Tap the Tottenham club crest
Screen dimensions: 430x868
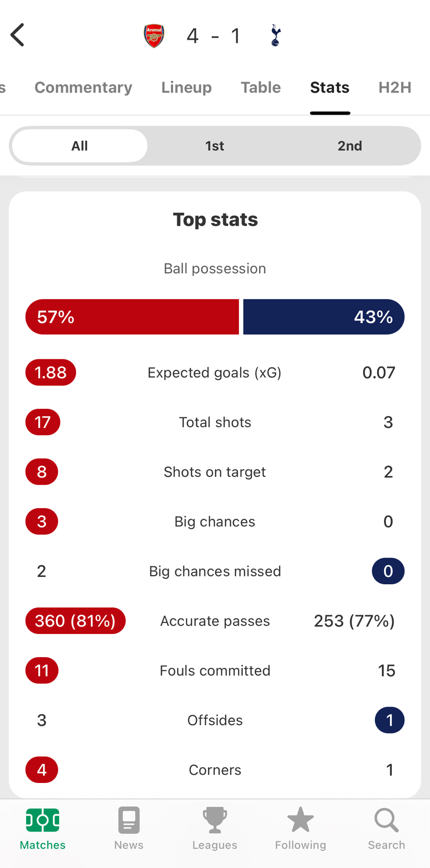pyautogui.click(x=276, y=36)
